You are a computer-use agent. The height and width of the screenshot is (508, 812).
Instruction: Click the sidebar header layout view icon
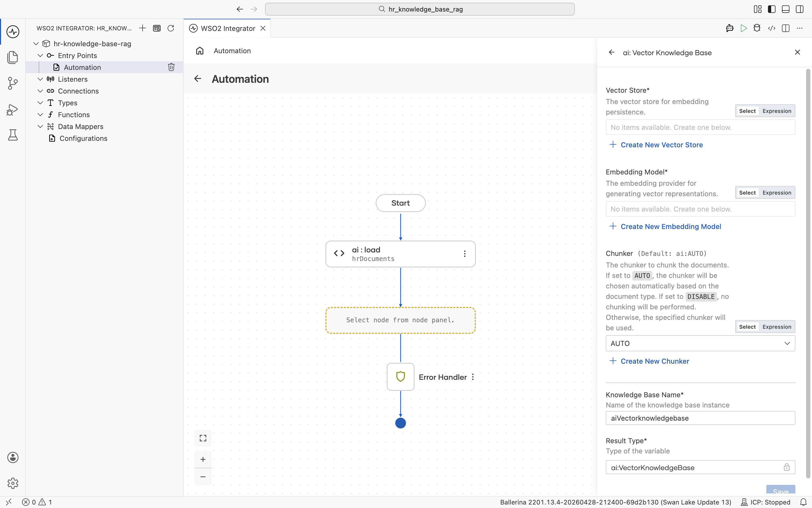pos(157,28)
